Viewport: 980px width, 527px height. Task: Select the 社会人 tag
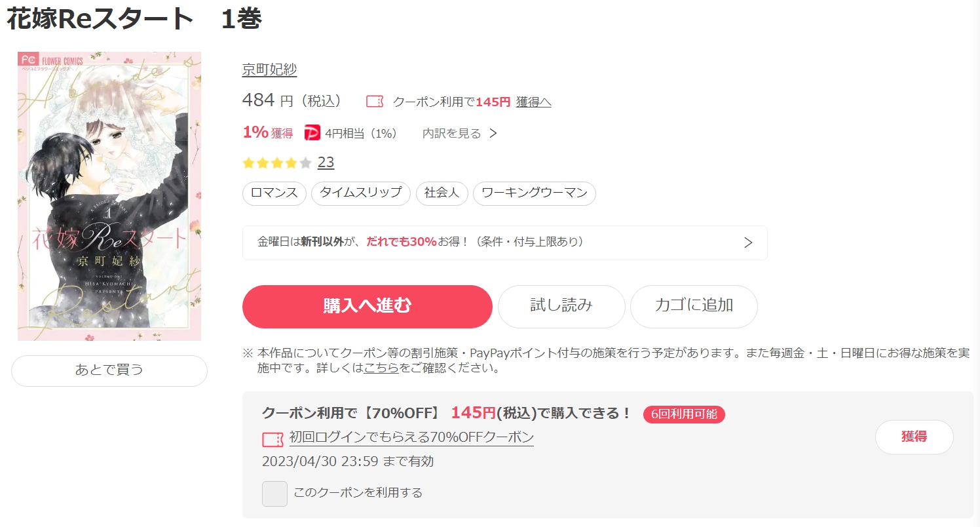pos(442,193)
